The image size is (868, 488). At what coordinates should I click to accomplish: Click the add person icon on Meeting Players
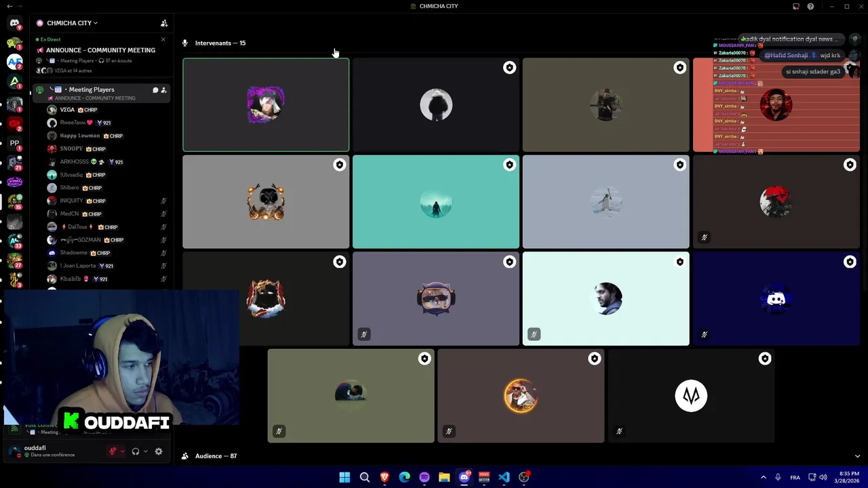tap(163, 89)
